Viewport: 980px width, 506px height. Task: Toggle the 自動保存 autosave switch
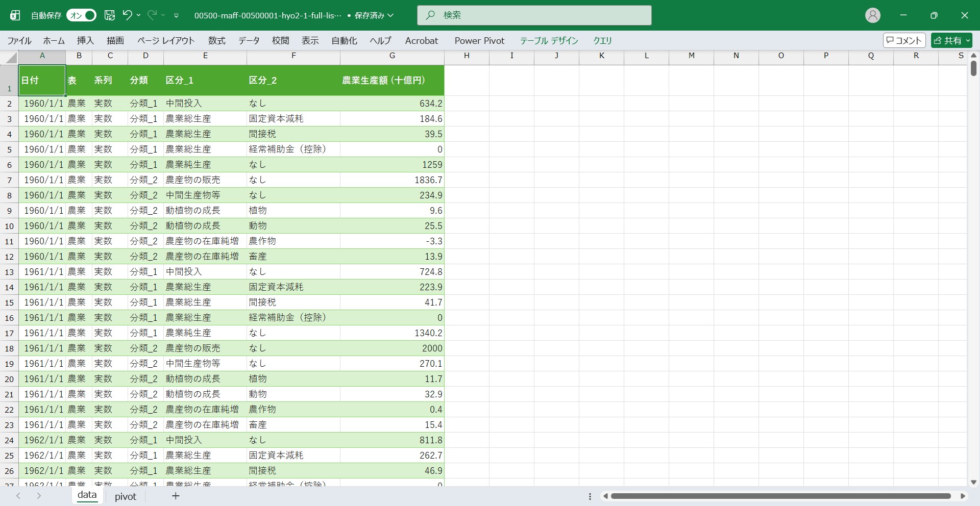point(81,15)
